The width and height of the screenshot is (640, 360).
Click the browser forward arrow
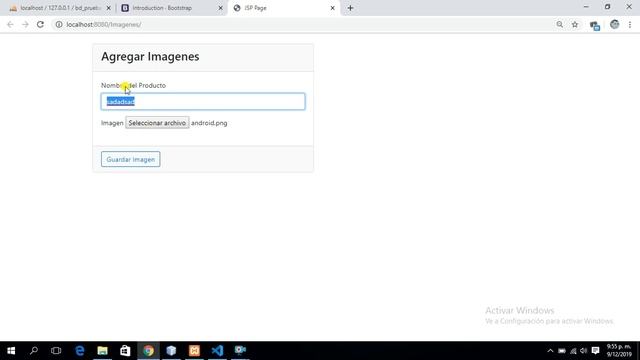click(x=25, y=24)
